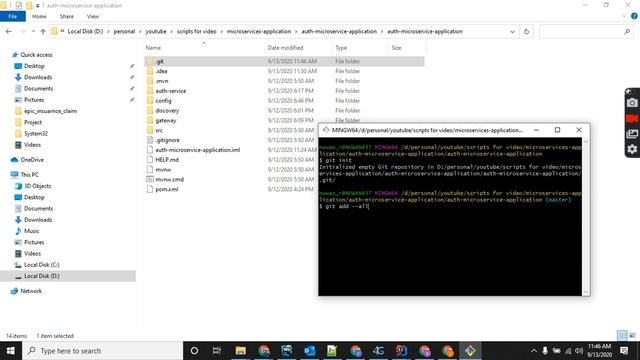Select the gateway folder
The width and height of the screenshot is (640, 360).
[x=166, y=120]
